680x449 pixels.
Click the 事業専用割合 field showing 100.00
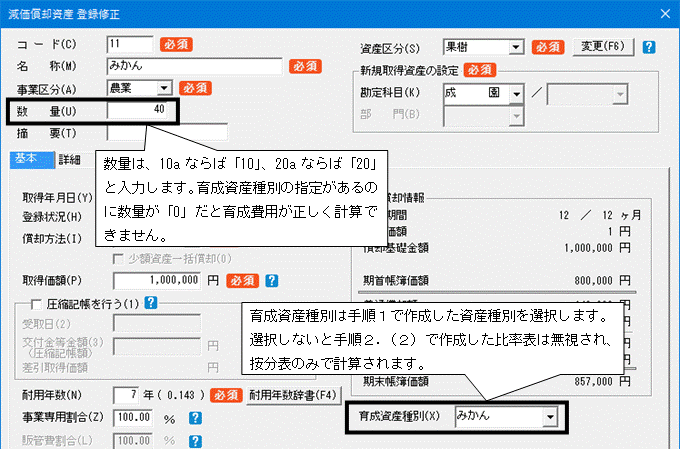point(133,418)
